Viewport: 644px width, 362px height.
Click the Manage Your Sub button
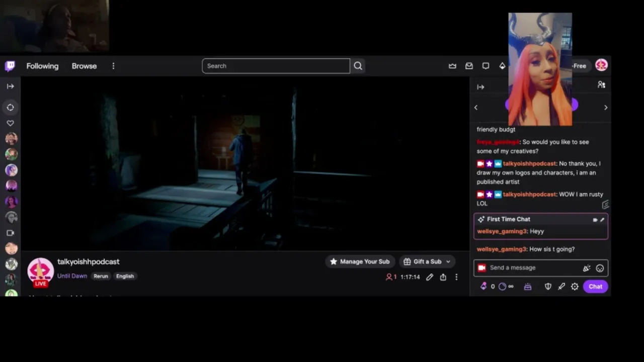point(360,261)
